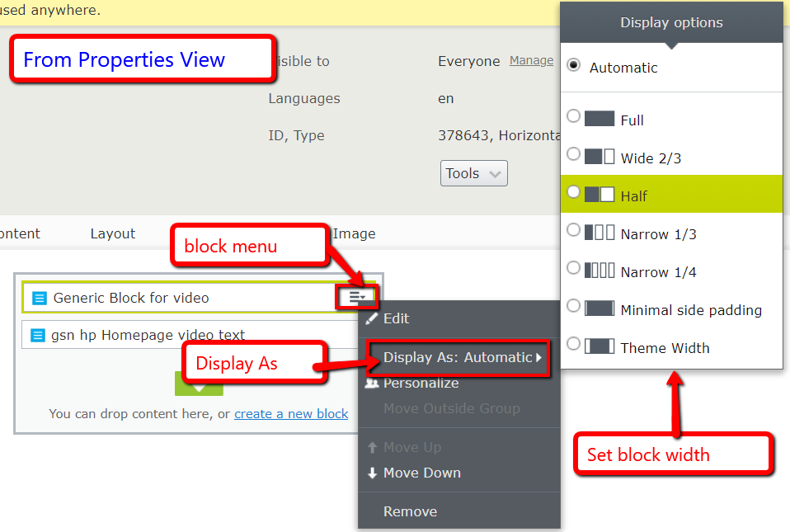Select Move Down in the context menu
Screen dimensions: 790x532
[421, 473]
